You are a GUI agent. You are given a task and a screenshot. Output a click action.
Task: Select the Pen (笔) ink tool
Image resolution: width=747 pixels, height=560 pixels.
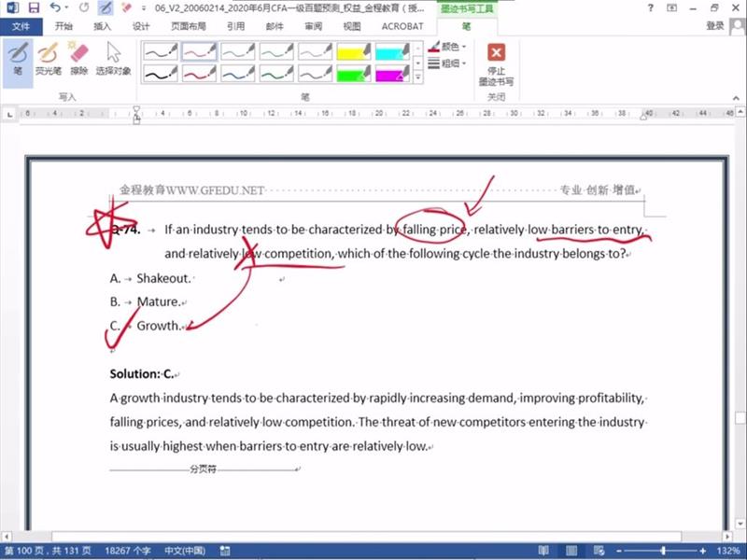click(x=18, y=58)
